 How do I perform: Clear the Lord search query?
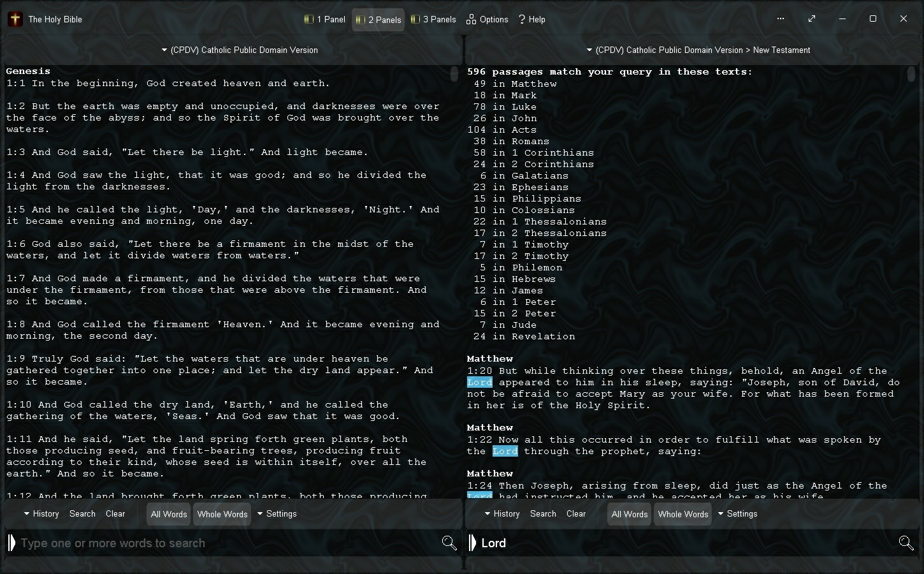pyautogui.click(x=575, y=513)
